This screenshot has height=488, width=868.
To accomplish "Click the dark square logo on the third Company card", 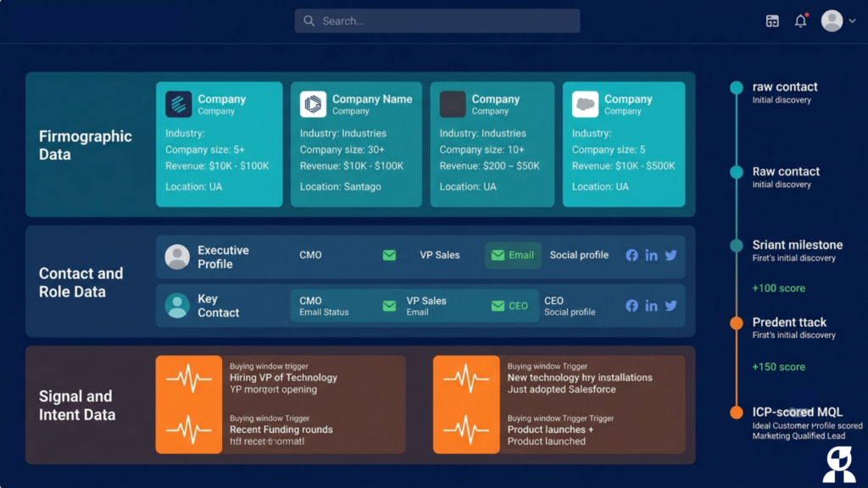I will coord(453,104).
